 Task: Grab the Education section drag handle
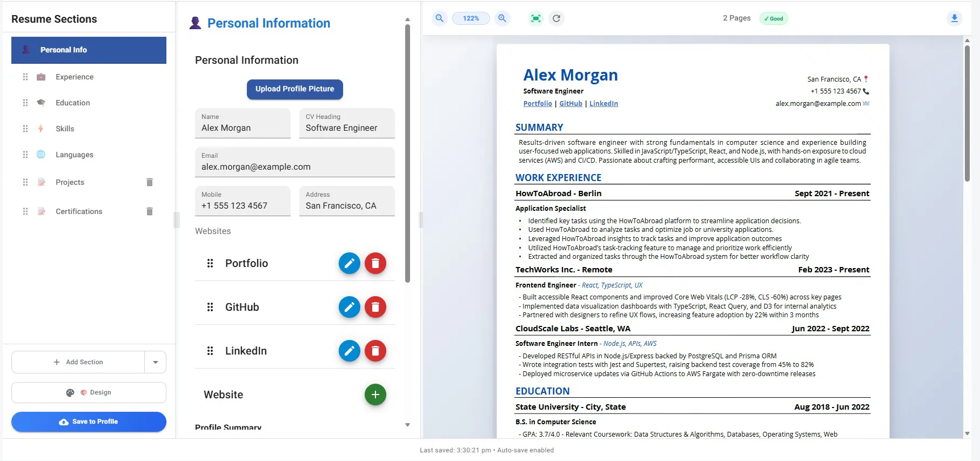coord(25,103)
